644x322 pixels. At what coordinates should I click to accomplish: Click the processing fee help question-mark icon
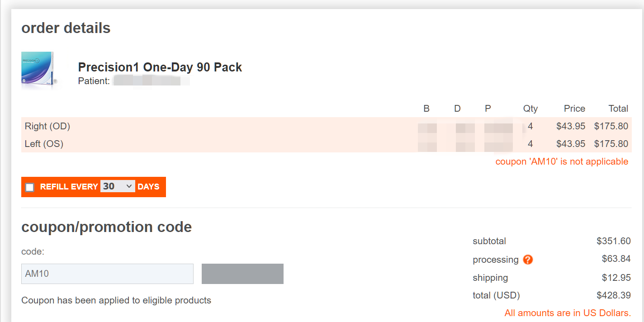tap(528, 260)
